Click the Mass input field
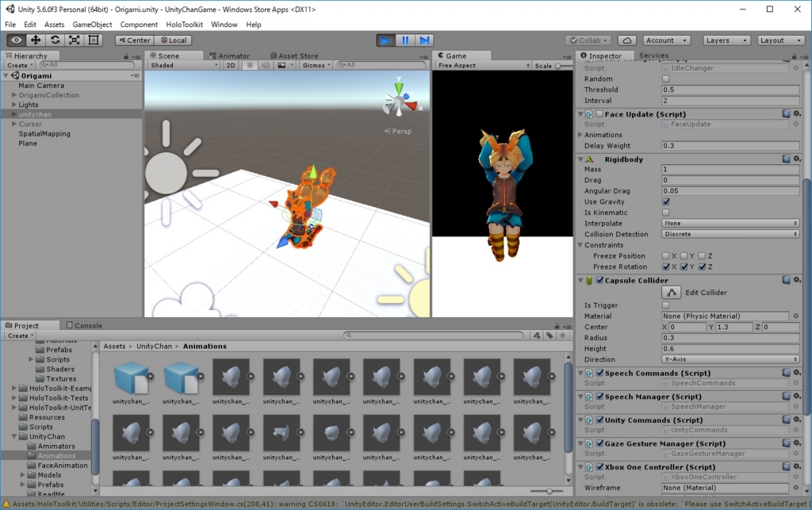This screenshot has width=812, height=510. point(730,169)
